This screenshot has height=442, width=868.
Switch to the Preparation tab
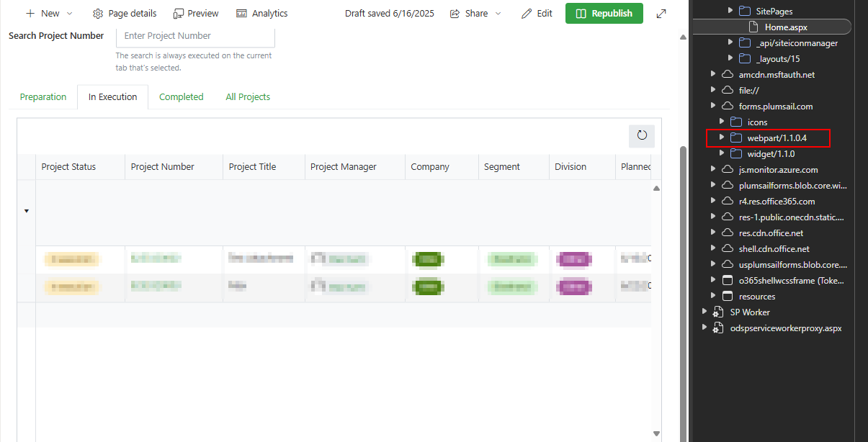click(43, 97)
